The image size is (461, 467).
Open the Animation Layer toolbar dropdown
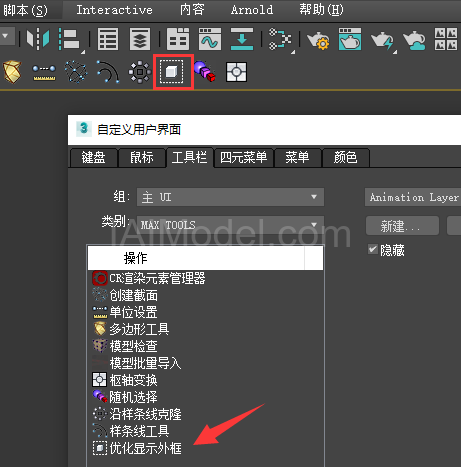(x=413, y=197)
